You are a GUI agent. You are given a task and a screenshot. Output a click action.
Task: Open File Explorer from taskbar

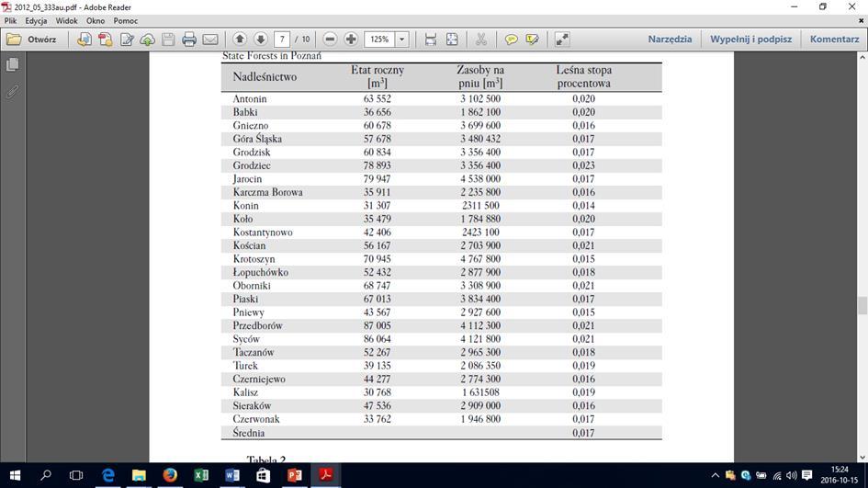[139, 475]
